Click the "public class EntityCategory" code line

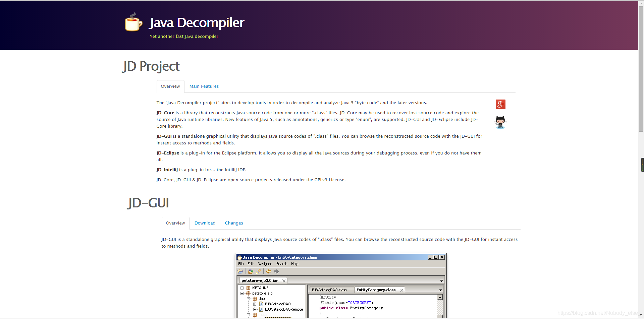pos(351,308)
